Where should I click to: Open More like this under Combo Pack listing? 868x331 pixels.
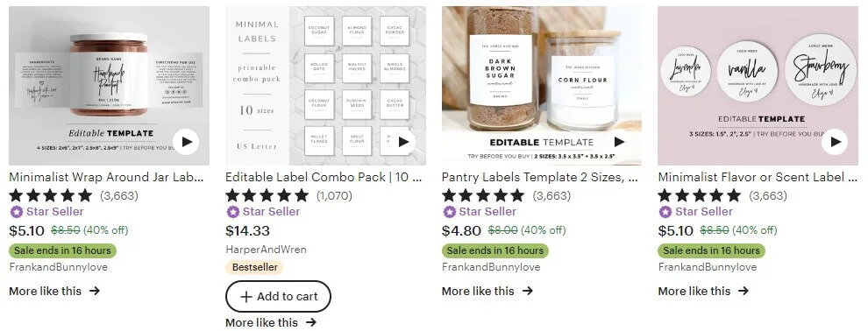(271, 322)
